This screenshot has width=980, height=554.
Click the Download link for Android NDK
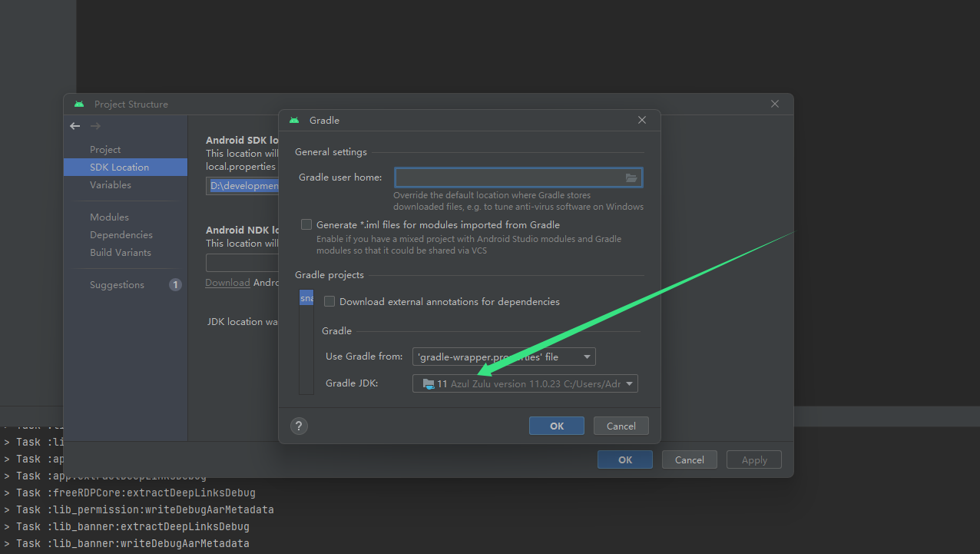(227, 282)
